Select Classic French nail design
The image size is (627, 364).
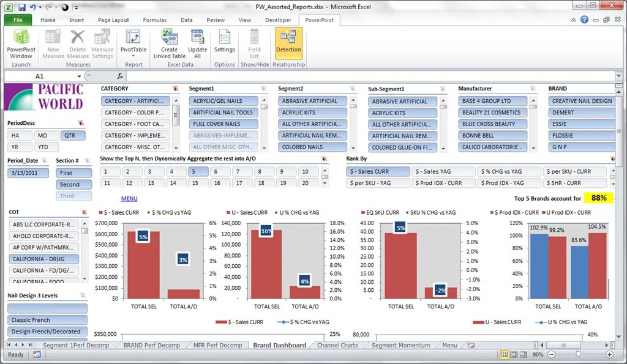tap(47, 320)
